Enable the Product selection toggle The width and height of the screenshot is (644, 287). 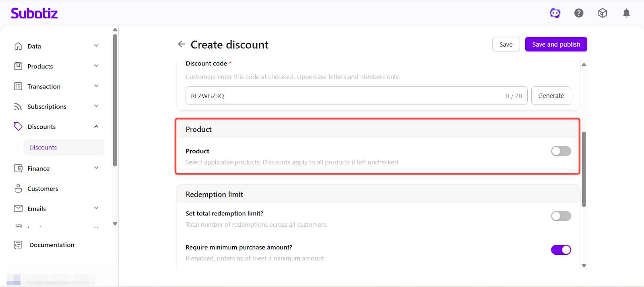click(x=561, y=151)
